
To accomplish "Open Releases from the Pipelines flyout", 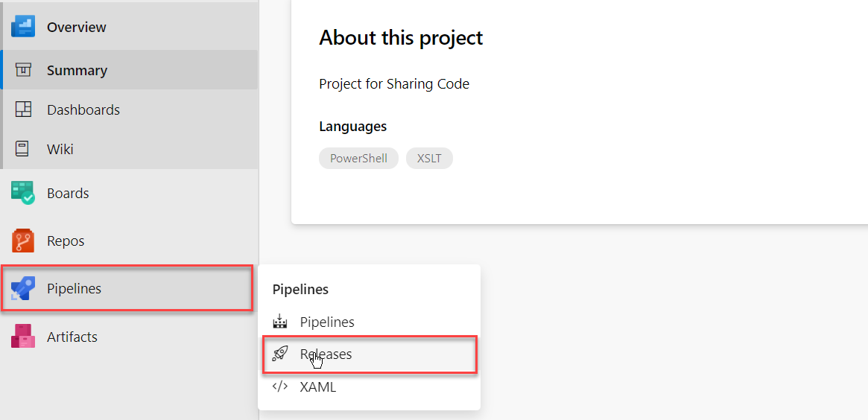I will pyautogui.click(x=326, y=354).
